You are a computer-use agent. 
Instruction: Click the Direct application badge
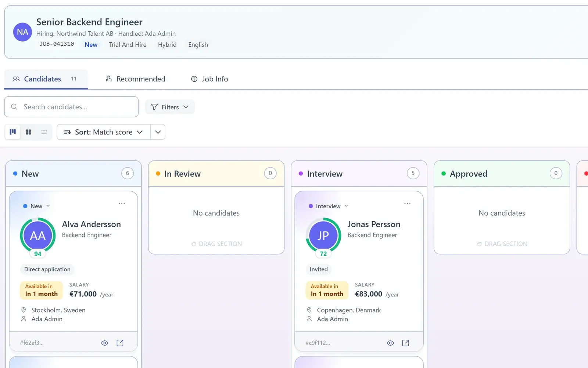[x=47, y=269]
